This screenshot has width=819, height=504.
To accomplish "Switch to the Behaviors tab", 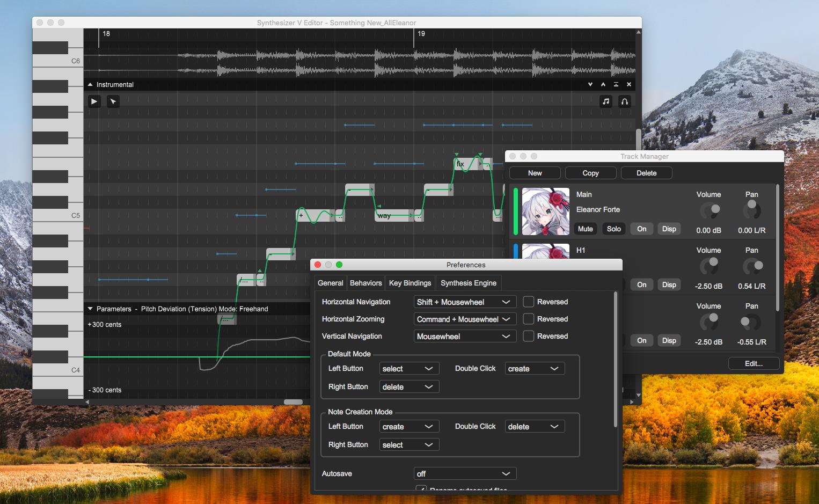I will (365, 283).
